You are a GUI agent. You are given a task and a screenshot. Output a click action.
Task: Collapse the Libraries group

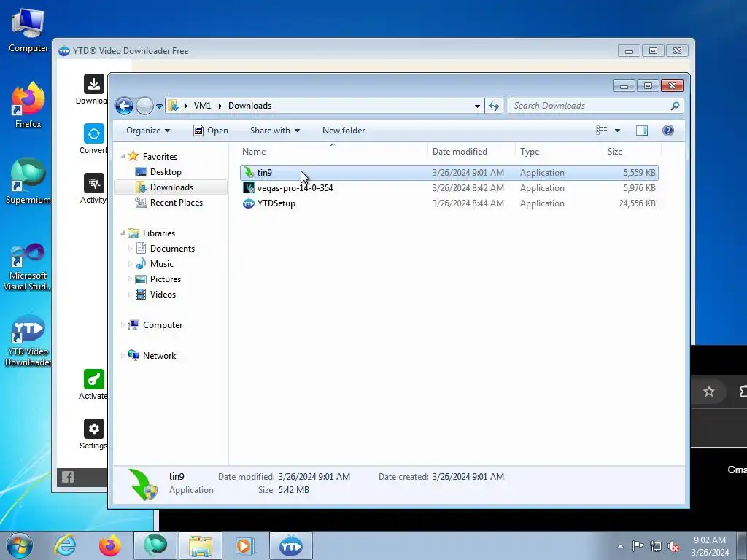[x=123, y=233]
